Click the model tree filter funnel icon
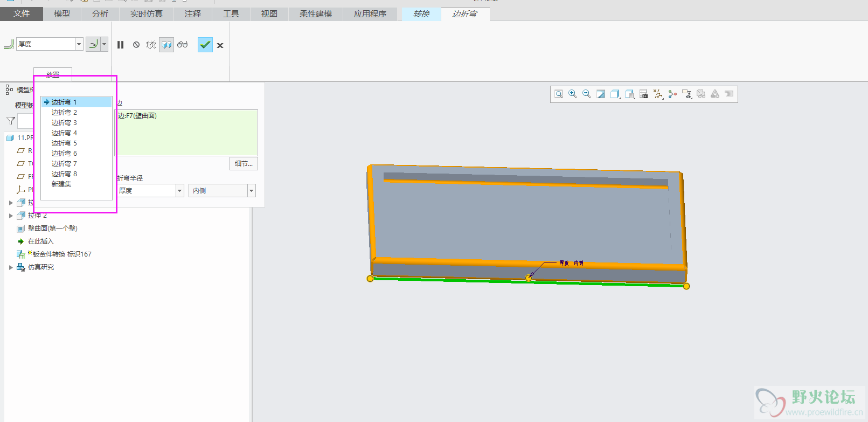The image size is (868, 422). pos(11,121)
